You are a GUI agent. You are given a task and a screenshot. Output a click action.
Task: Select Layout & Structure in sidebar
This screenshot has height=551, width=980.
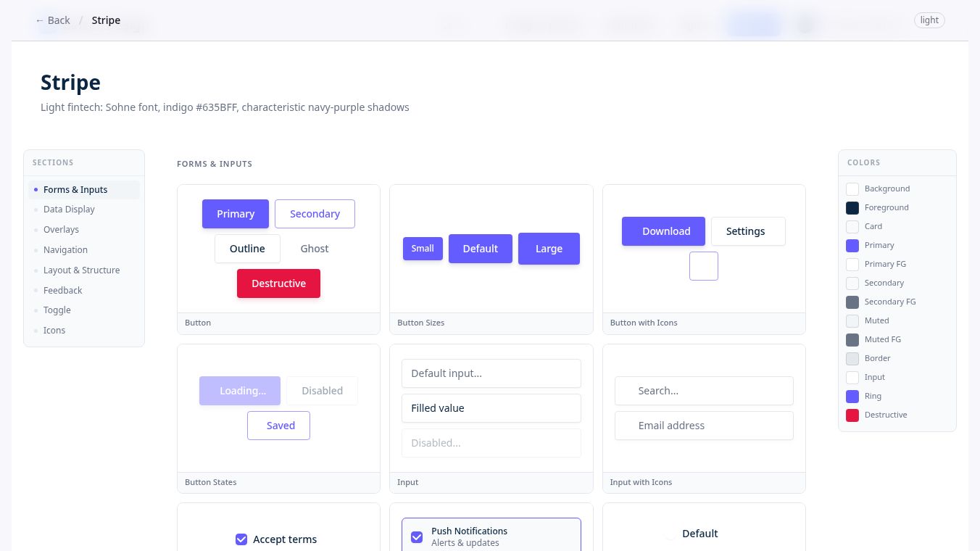pos(81,270)
